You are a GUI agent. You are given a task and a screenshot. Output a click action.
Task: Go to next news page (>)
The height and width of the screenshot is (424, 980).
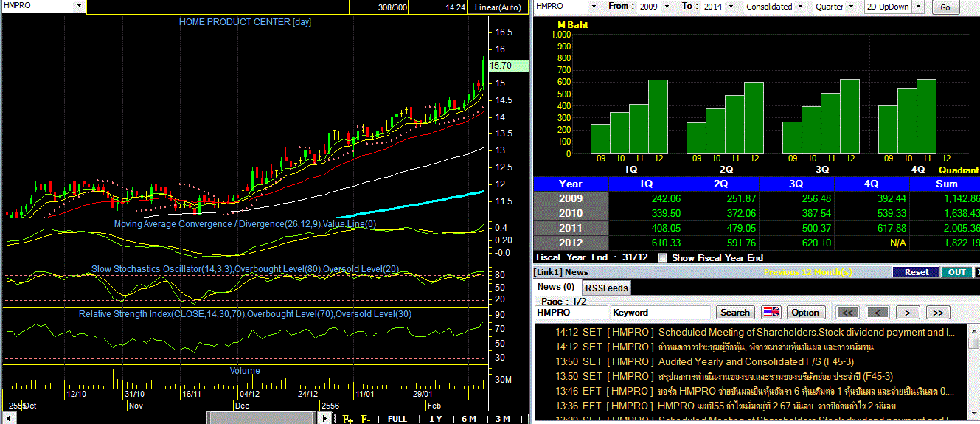pos(907,313)
